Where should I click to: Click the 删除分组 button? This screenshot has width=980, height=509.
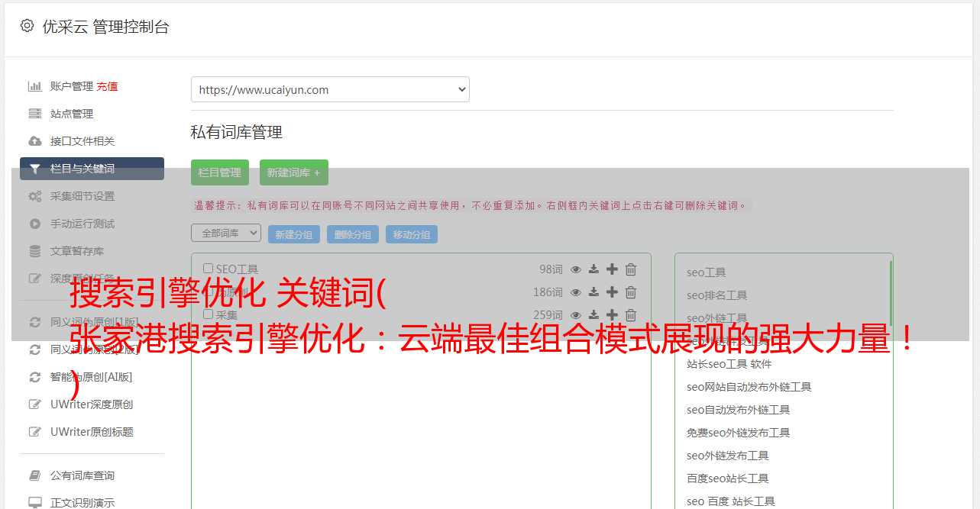point(353,234)
